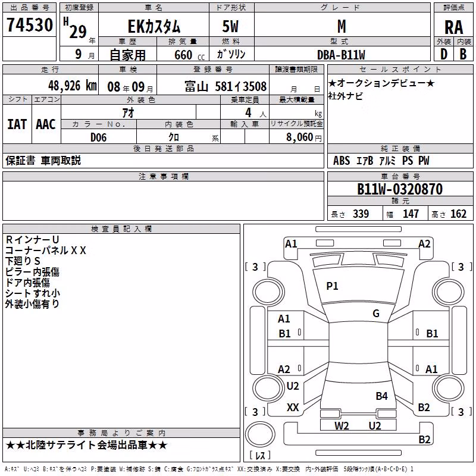Click air conditioning value AAC

click(x=46, y=124)
